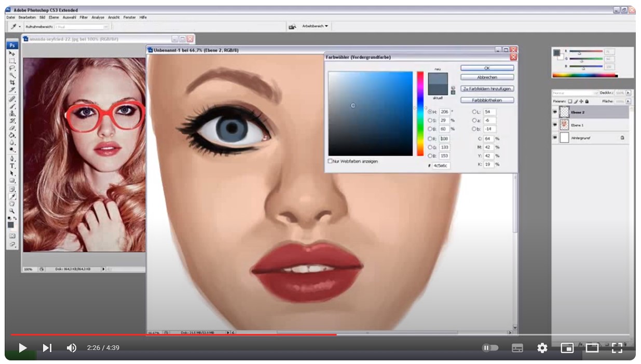The image size is (641, 364).
Task: Skip to the next video
Action: pyautogui.click(x=47, y=348)
